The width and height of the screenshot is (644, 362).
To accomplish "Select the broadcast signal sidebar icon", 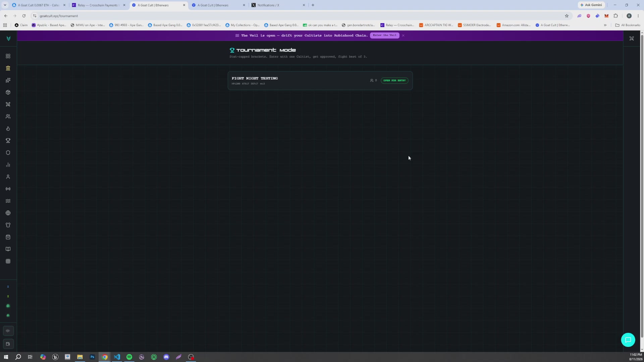I will [8, 189].
